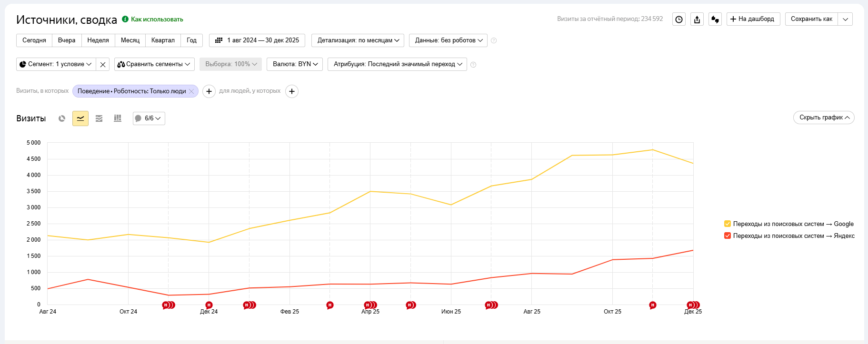Screen dimensions: 868x344
Task: Add visit condition with plus button
Action: coord(209,91)
